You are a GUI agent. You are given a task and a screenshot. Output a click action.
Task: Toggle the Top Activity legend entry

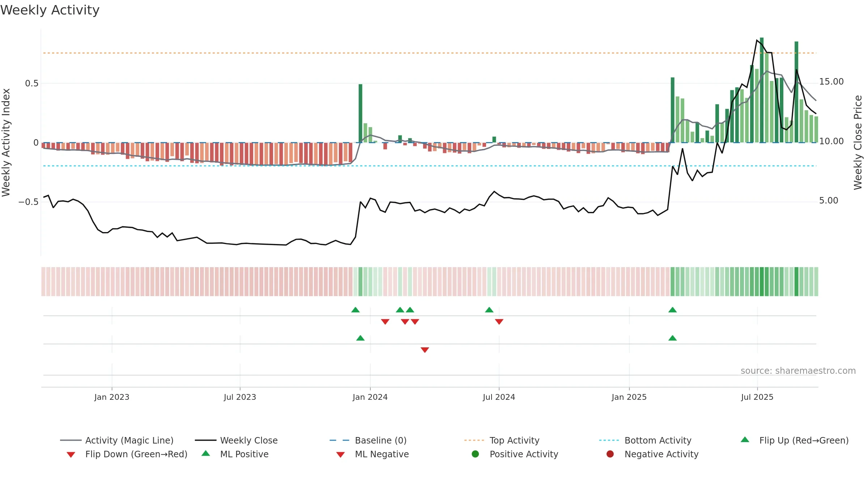(502, 440)
